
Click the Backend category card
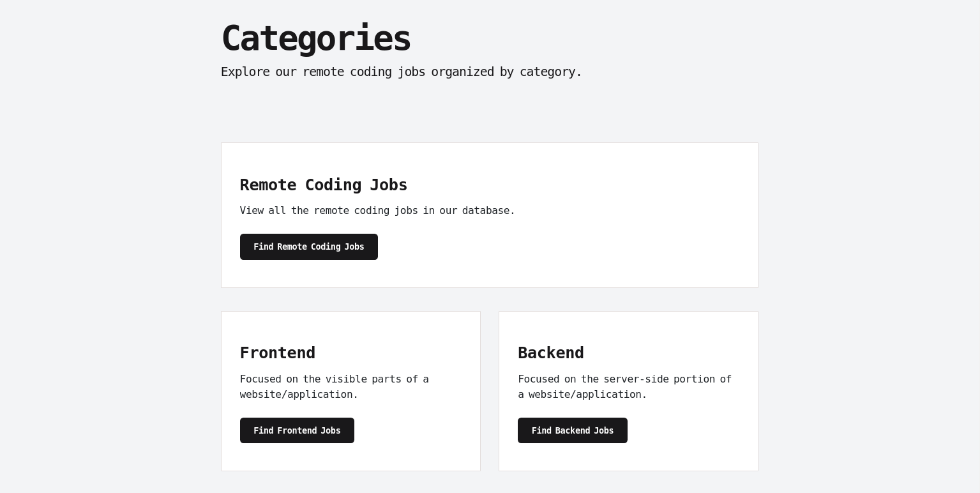628,391
